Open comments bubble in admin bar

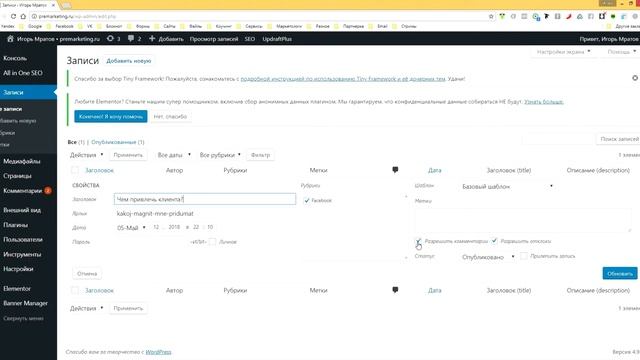(x=134, y=39)
